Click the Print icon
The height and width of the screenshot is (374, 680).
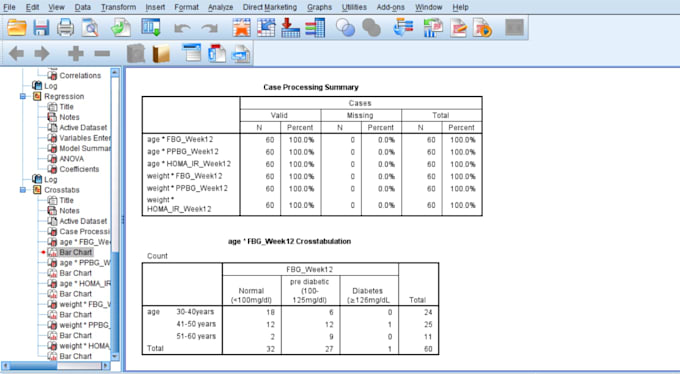[x=65, y=28]
